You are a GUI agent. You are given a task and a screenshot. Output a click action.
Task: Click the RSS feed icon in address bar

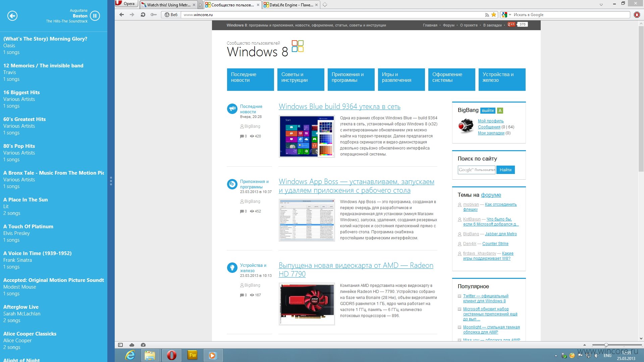click(x=487, y=15)
